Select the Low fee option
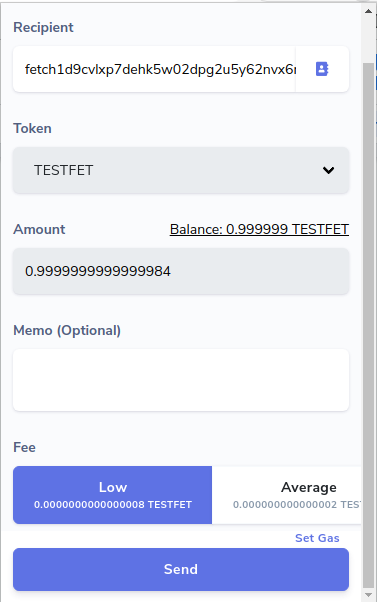 click(x=112, y=495)
